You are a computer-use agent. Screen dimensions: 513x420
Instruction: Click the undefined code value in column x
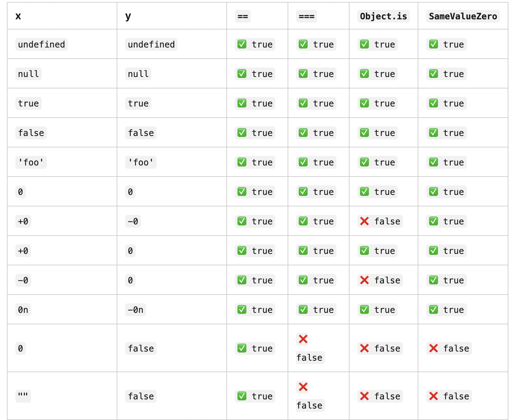pyautogui.click(x=42, y=45)
